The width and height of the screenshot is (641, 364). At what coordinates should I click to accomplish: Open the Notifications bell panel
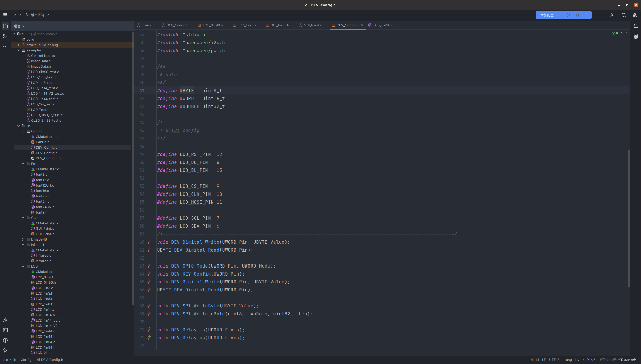(x=636, y=26)
